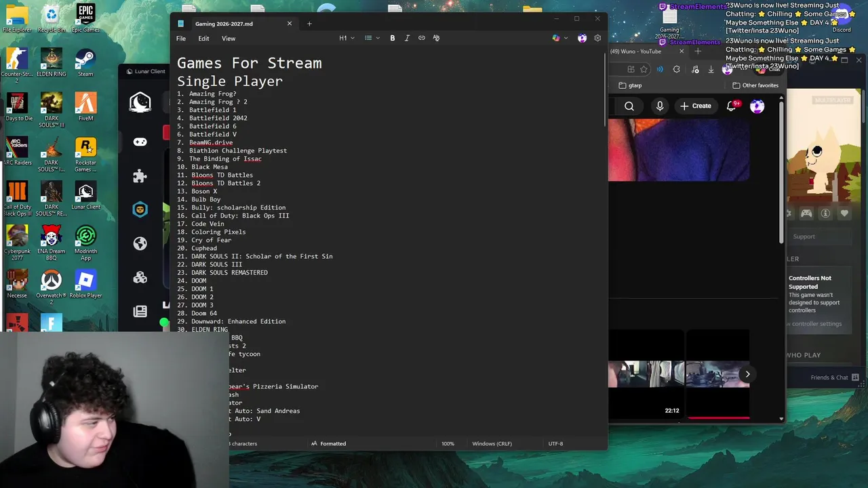Open the ENA Dream BBQ desktop icon
868x488 pixels.
pyautogui.click(x=52, y=243)
